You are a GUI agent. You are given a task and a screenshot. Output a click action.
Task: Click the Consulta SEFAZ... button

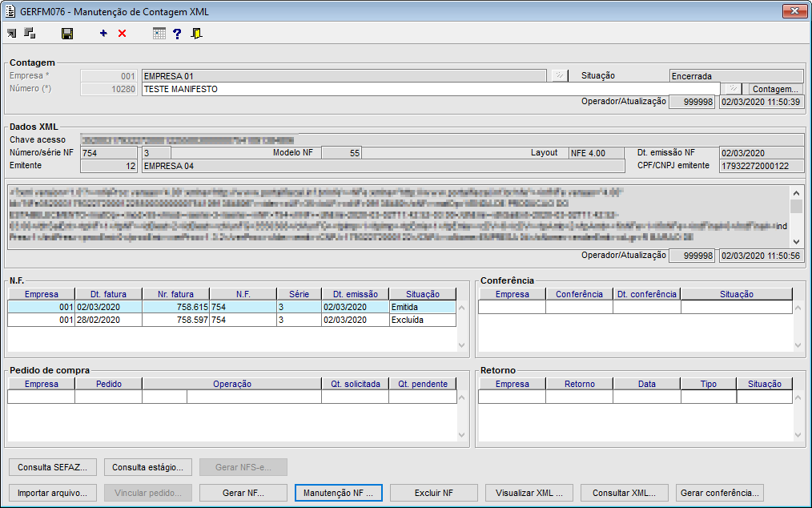[52, 467]
